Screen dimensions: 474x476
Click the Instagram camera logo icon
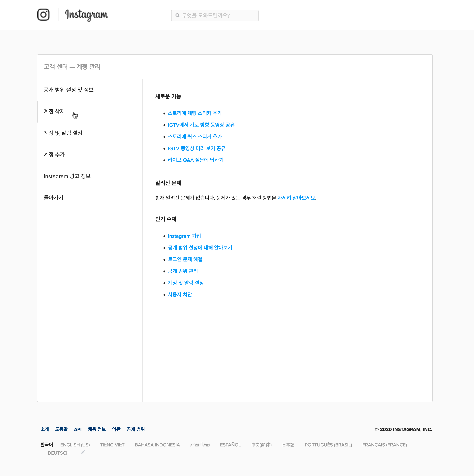pyautogui.click(x=43, y=15)
